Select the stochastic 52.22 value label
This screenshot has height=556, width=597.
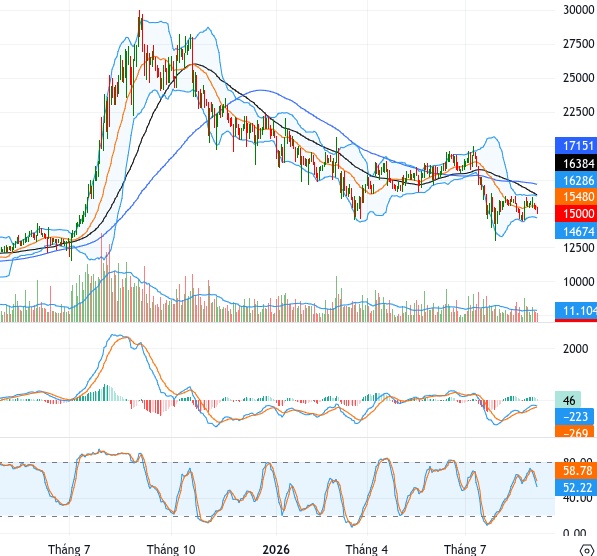click(576, 487)
